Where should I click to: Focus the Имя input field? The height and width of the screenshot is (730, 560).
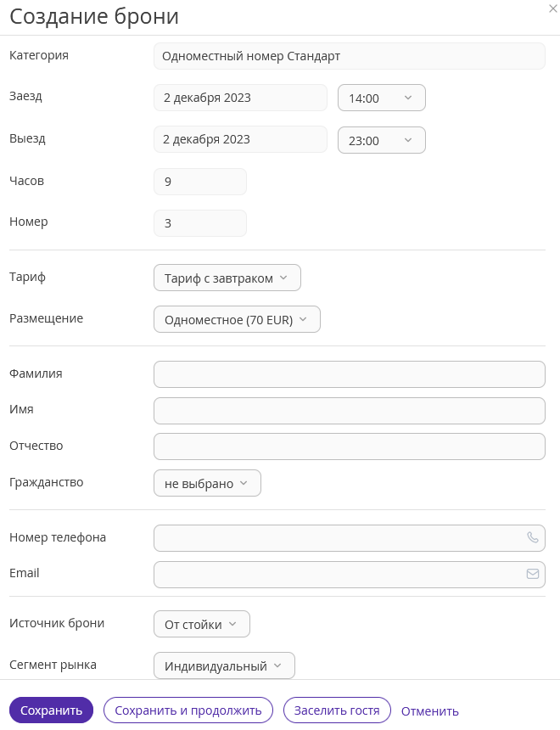[x=350, y=411]
